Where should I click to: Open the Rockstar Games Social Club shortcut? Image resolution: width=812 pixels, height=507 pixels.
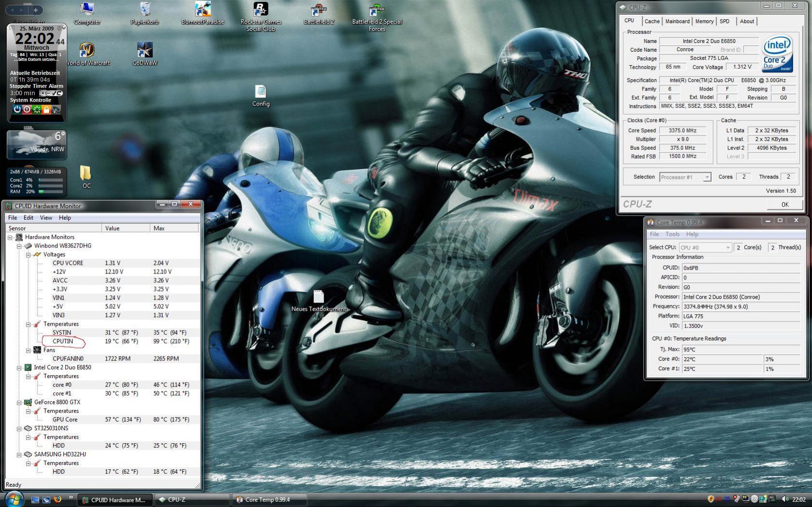[261, 16]
